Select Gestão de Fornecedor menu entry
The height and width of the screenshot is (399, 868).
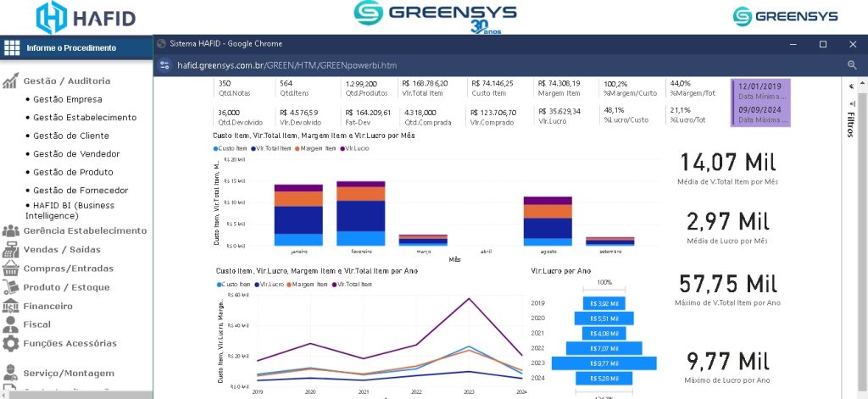click(81, 191)
